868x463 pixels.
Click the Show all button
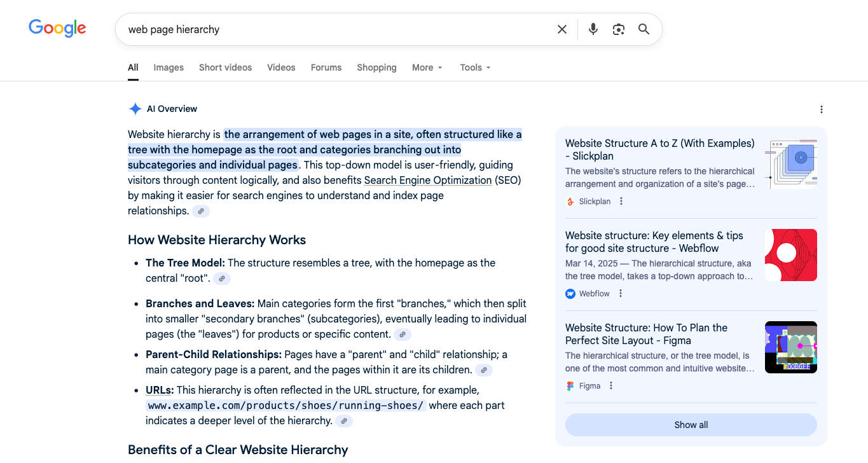pos(691,424)
